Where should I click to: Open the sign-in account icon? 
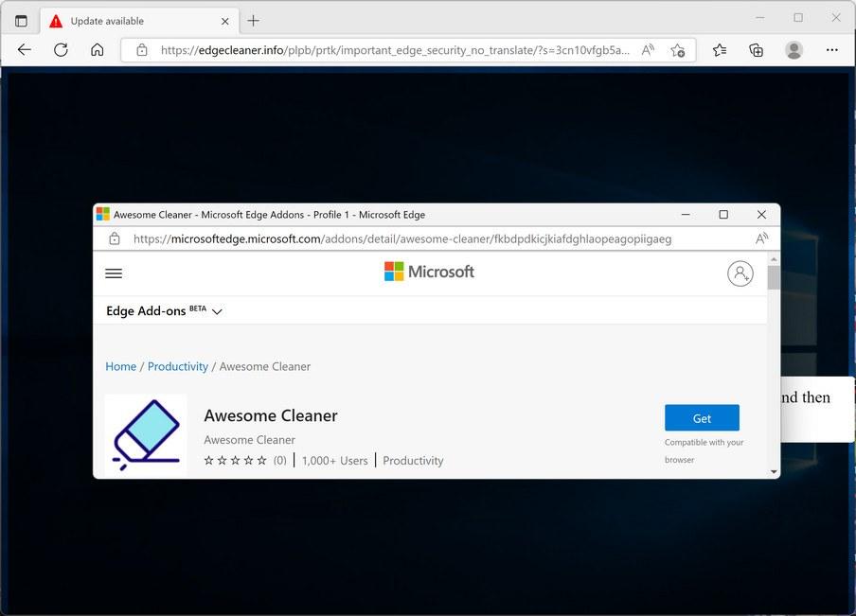pyautogui.click(x=740, y=273)
